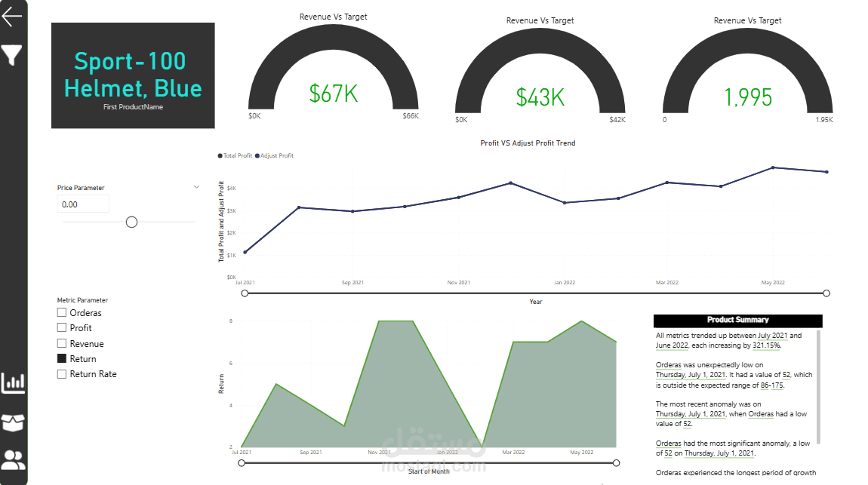Click the "$42K" gauge target label
This screenshot has height=485, width=868.
point(617,120)
